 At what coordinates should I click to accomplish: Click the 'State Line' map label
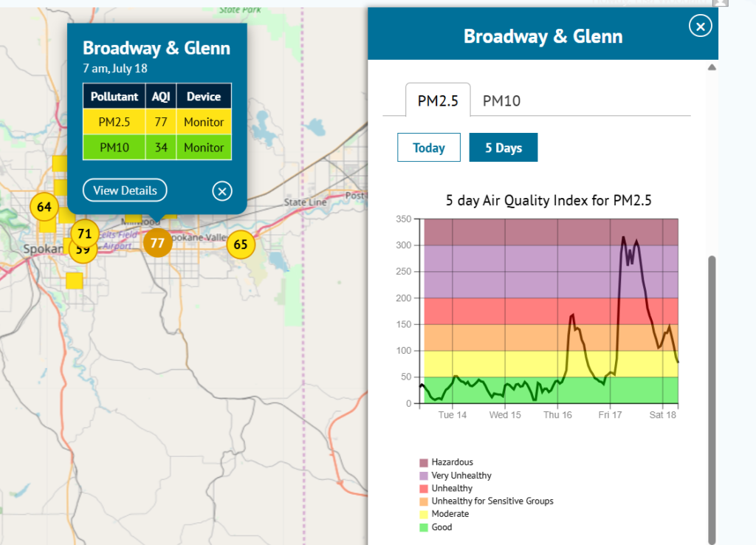(x=305, y=202)
